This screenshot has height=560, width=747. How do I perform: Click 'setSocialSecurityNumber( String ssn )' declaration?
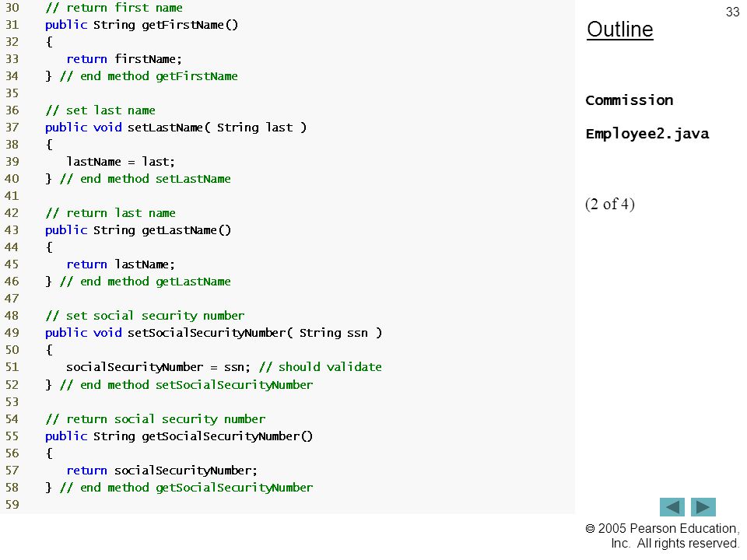[x=255, y=333]
